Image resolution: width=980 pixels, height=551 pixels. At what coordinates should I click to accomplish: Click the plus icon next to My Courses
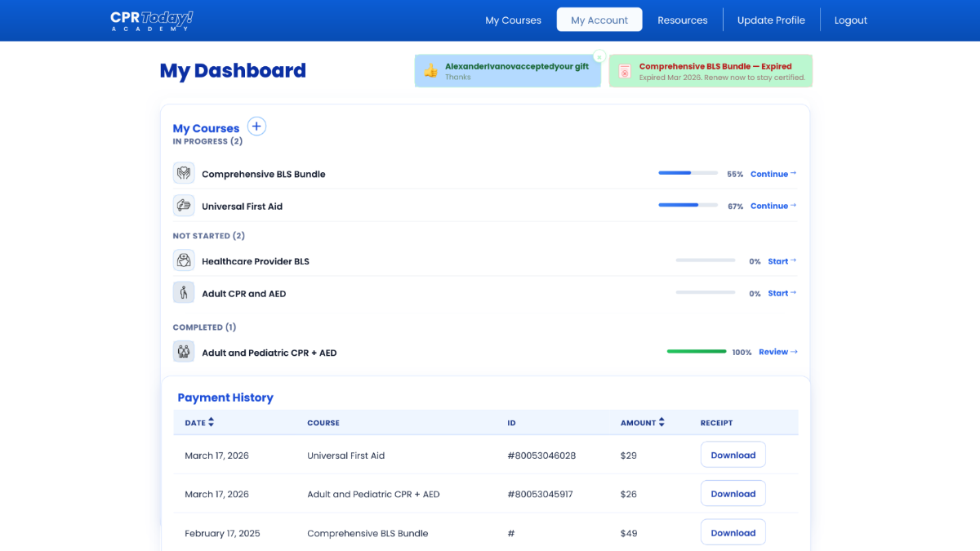click(256, 126)
